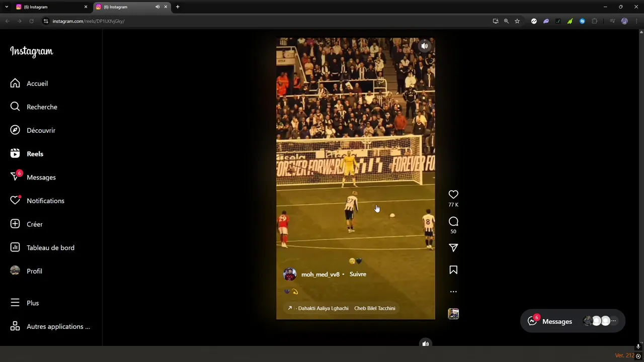Open moh_med_vv8 username link

[x=320, y=275]
